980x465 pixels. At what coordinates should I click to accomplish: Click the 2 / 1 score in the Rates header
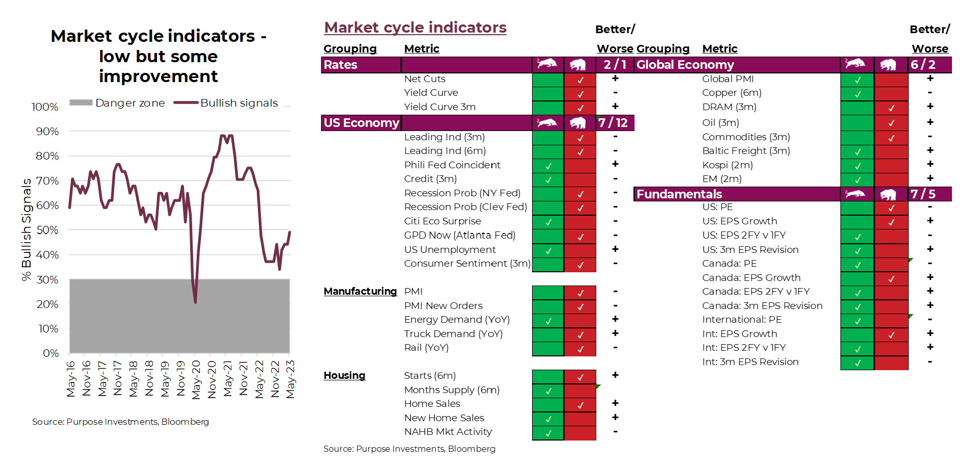[x=615, y=65]
